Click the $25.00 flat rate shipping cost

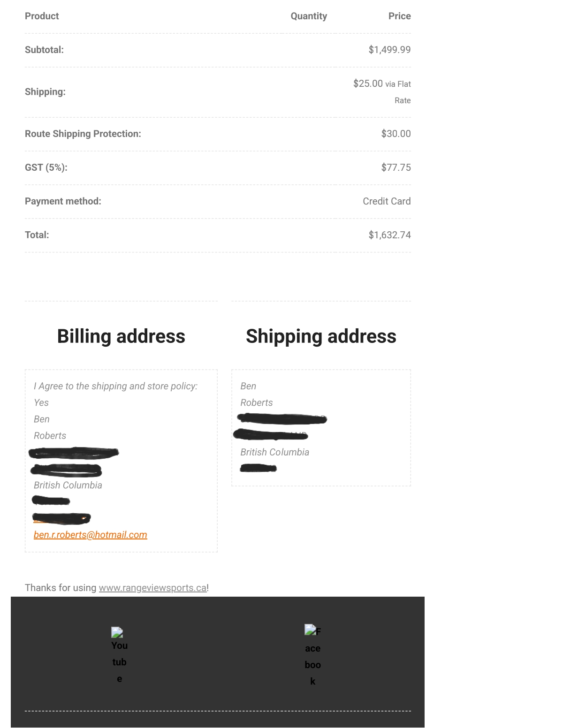[368, 83]
